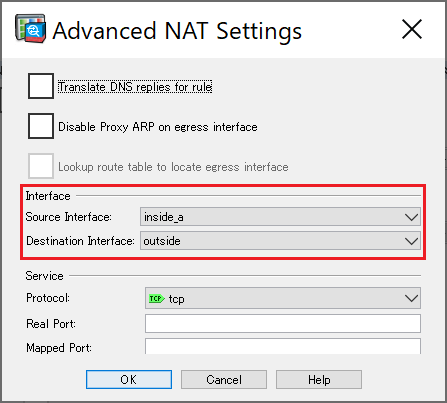Viewport: 447px width, 403px height.
Task: Click chevron arrow of the Protocol combo
Action: click(x=411, y=298)
